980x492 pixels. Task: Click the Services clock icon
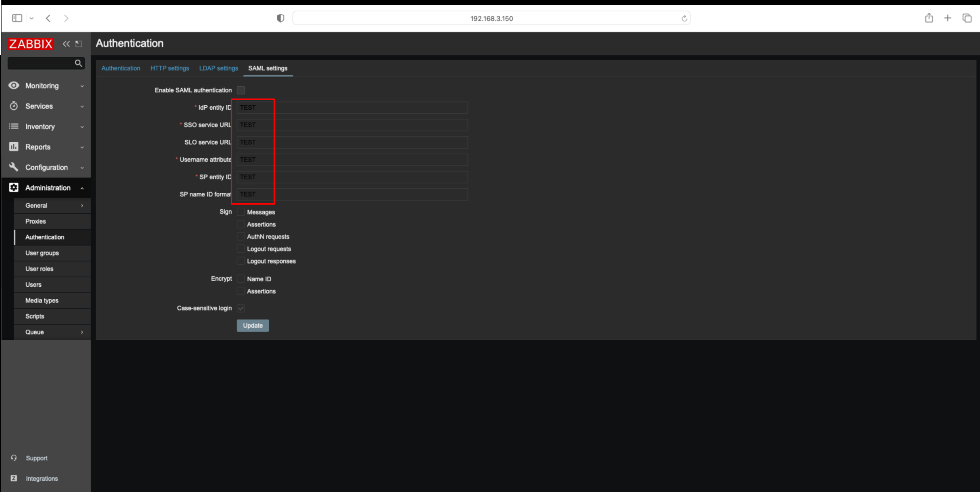14,106
